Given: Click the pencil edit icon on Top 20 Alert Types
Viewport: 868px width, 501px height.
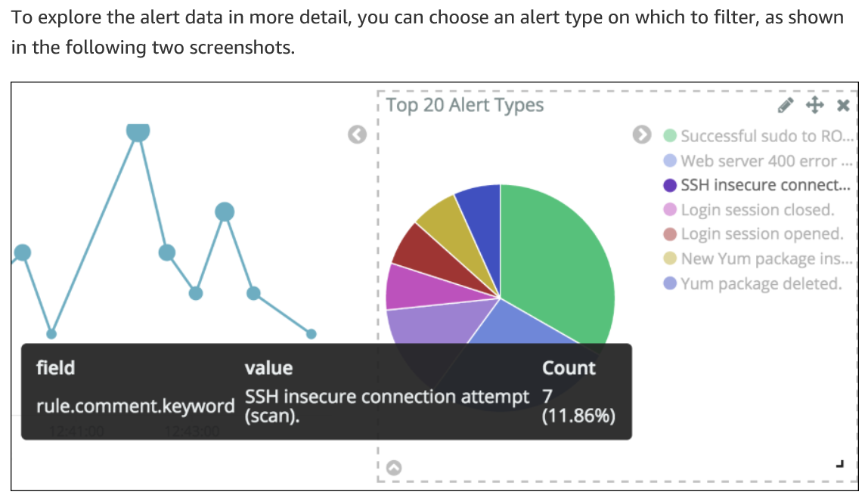Looking at the screenshot, I should click(x=785, y=105).
